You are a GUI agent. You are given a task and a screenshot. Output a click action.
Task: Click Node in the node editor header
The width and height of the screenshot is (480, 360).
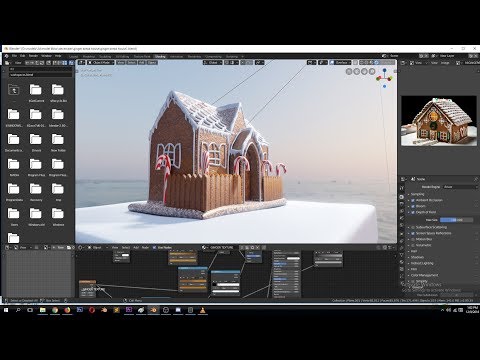145,247
